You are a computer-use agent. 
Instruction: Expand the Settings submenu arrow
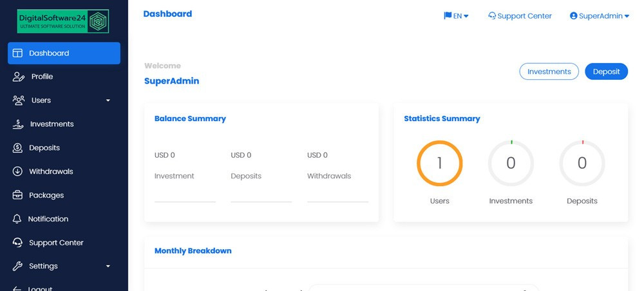tap(108, 267)
